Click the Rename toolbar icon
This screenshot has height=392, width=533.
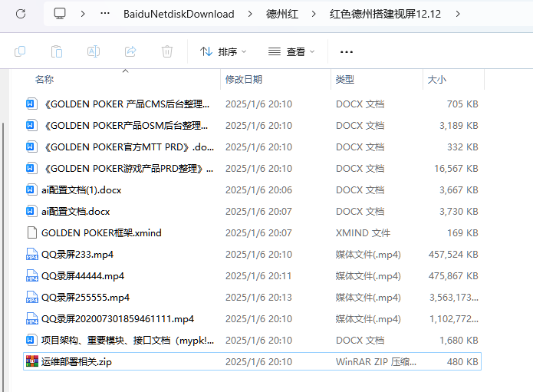tap(94, 51)
